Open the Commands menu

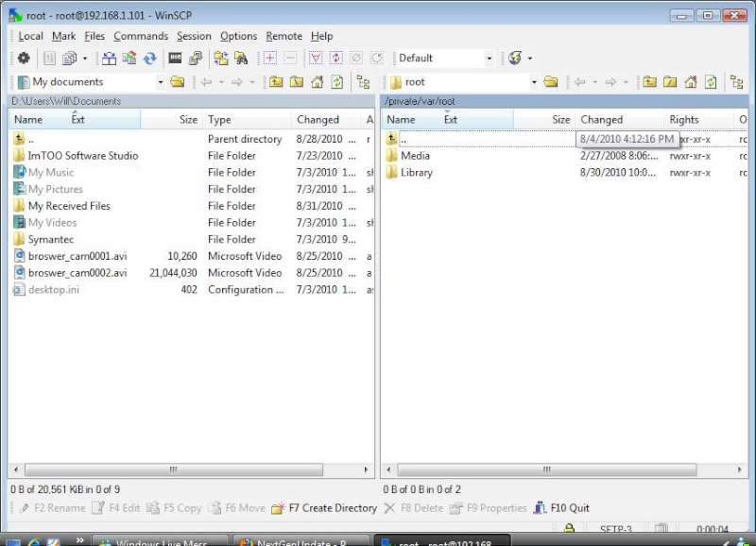141,36
